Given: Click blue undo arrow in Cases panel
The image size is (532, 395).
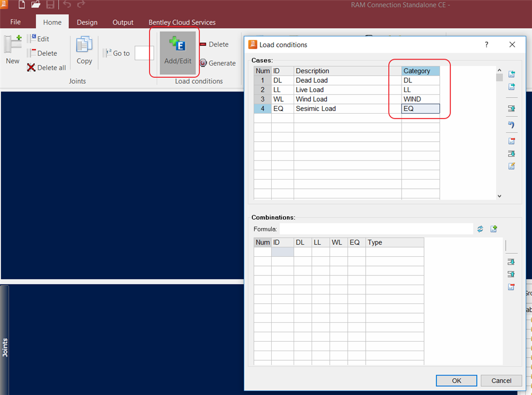Looking at the screenshot, I should click(x=512, y=124).
